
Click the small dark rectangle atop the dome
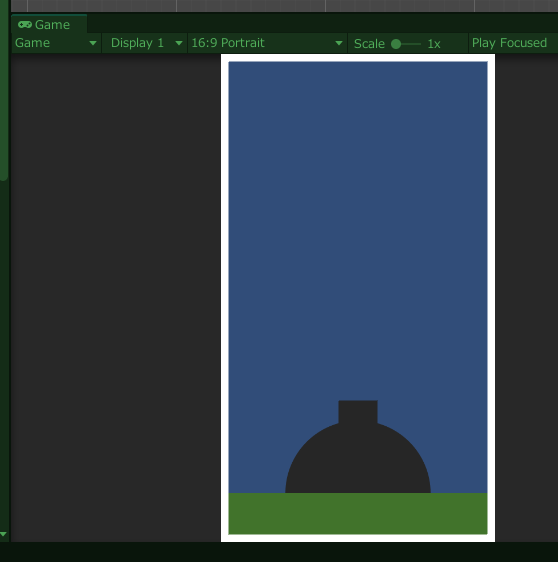pyautogui.click(x=358, y=412)
